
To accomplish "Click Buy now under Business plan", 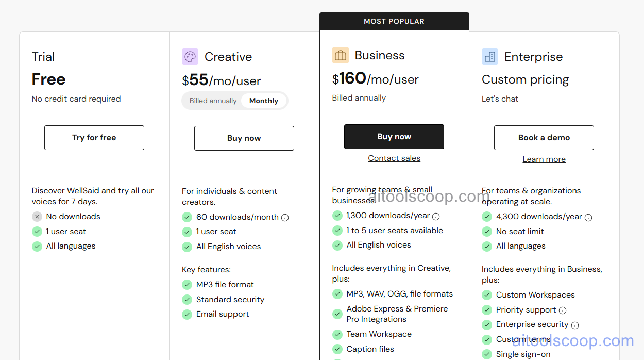I will pos(394,137).
